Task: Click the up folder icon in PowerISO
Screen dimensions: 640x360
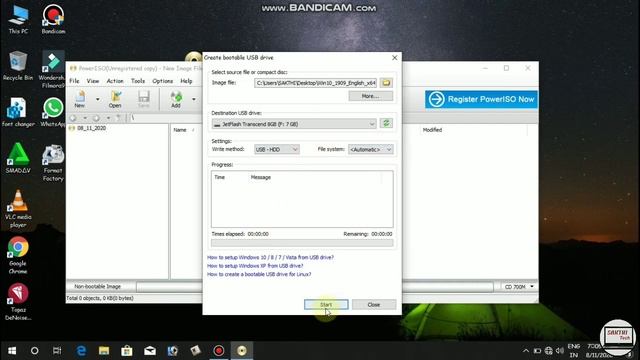Action: click(x=119, y=118)
